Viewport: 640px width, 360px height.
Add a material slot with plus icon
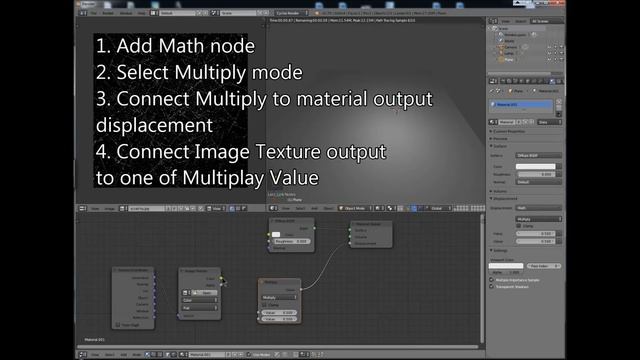pyautogui.click(x=559, y=101)
